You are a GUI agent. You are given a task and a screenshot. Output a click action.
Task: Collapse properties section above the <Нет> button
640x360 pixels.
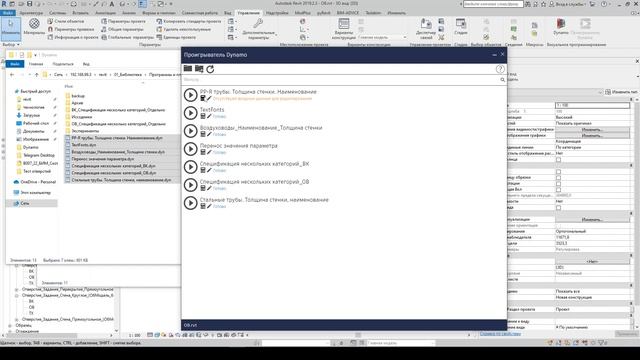[x=631, y=256]
